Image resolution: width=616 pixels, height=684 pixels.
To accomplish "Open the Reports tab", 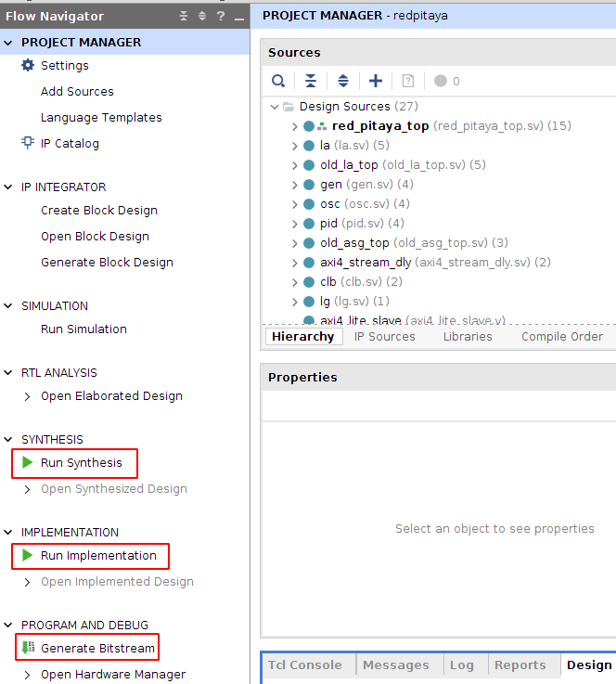I will (x=520, y=665).
